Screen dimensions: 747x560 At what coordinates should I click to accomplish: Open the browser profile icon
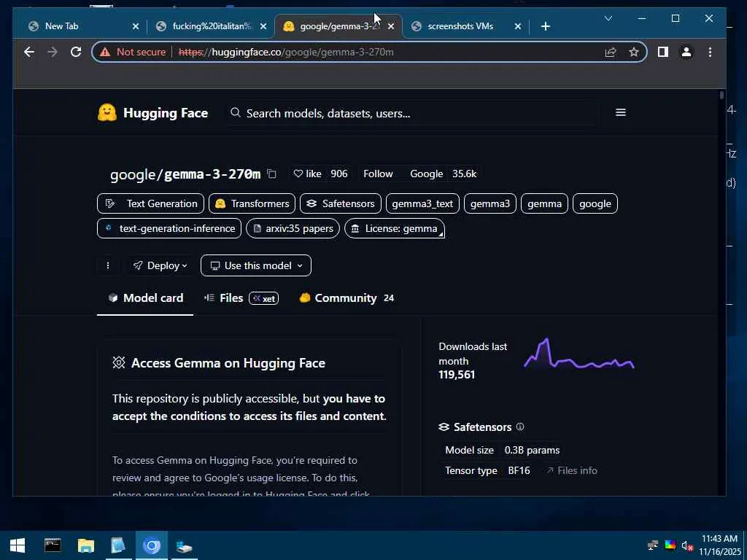coord(686,52)
